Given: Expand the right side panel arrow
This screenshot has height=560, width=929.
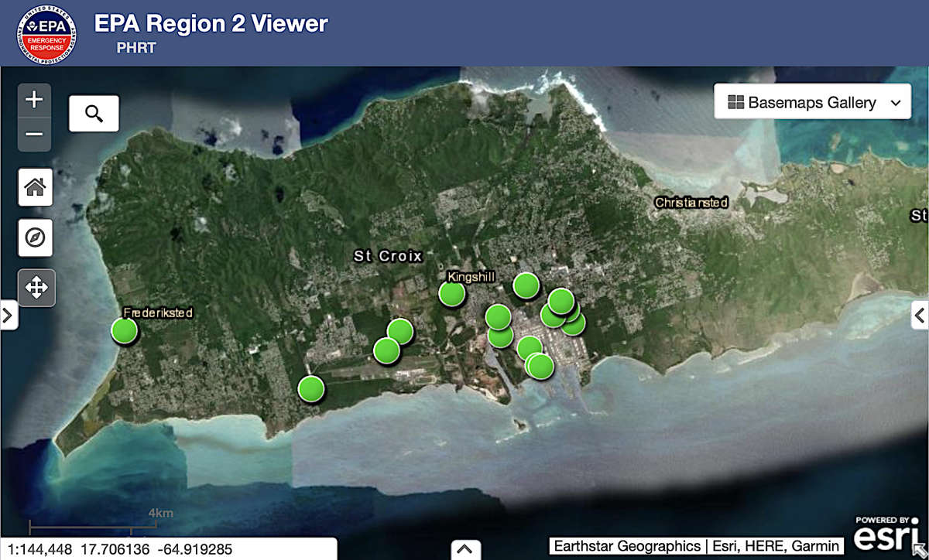Looking at the screenshot, I should coord(920,315).
